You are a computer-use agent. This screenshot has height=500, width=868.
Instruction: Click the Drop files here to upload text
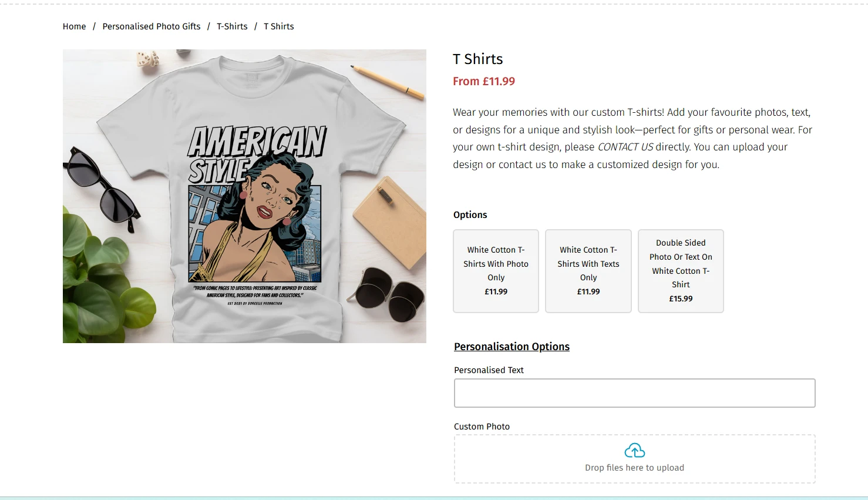click(634, 468)
